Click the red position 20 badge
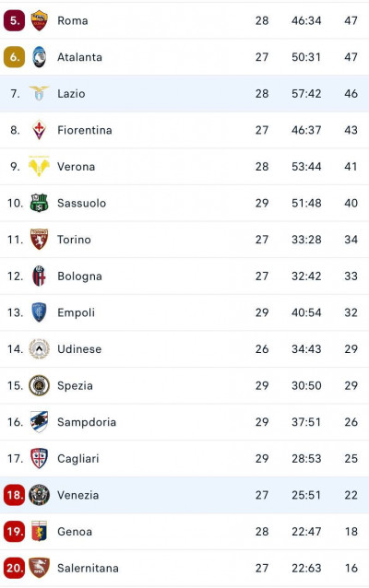369x588 pixels. point(14,568)
